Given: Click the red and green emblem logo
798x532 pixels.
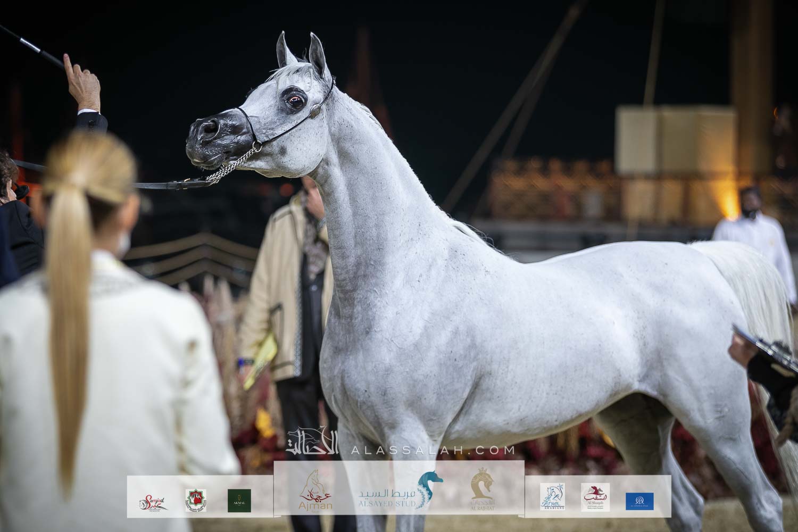Looking at the screenshot, I should click(x=195, y=501).
